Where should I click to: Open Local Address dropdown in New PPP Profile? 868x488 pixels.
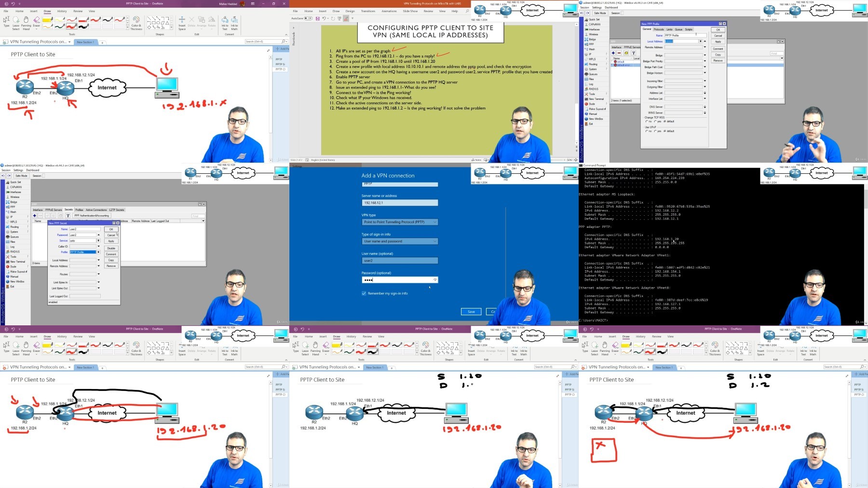coord(700,42)
